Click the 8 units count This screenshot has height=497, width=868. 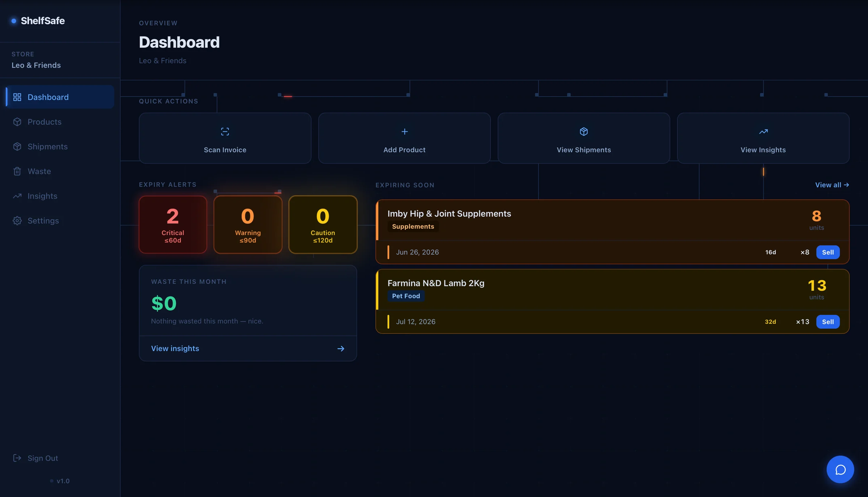(x=817, y=216)
